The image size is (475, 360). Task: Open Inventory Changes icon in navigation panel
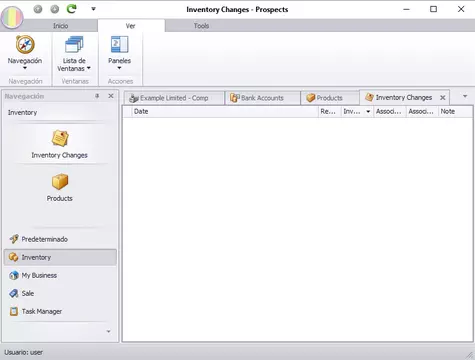point(60,138)
